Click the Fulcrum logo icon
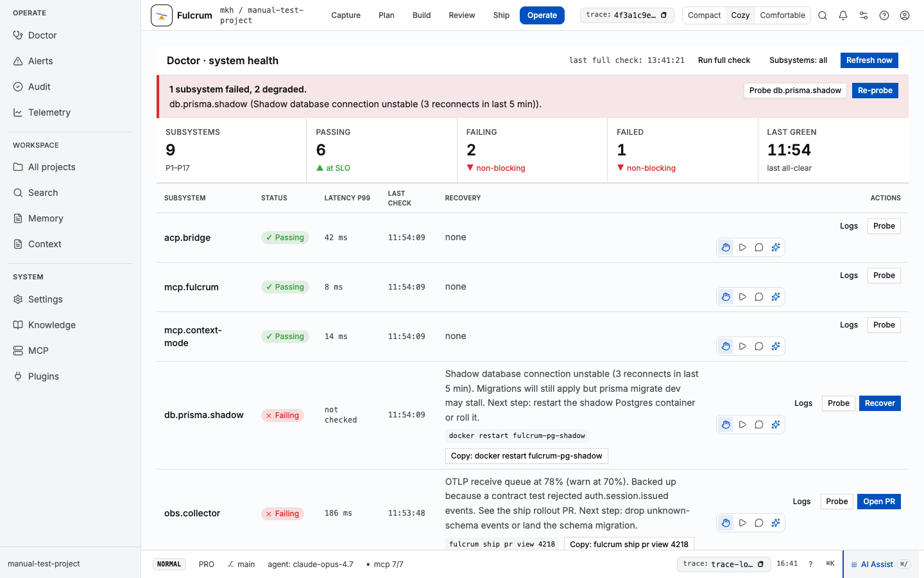Screen dimensions: 924x578 click(162, 15)
